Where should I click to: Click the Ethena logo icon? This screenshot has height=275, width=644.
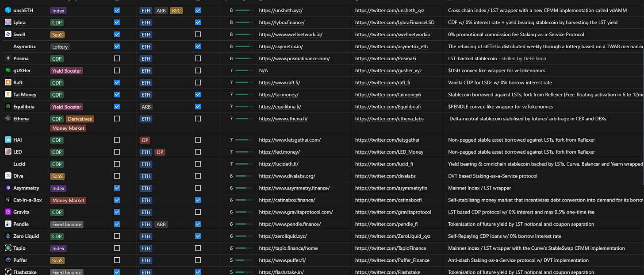tap(8, 119)
